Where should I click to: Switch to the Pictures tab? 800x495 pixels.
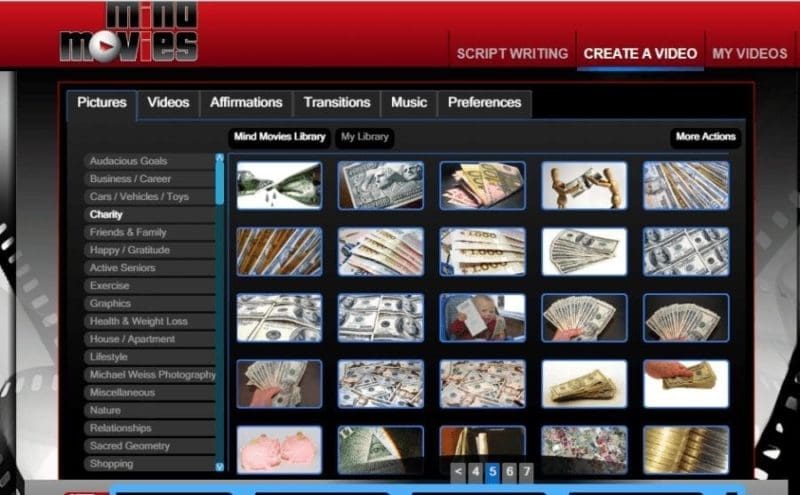[102, 103]
